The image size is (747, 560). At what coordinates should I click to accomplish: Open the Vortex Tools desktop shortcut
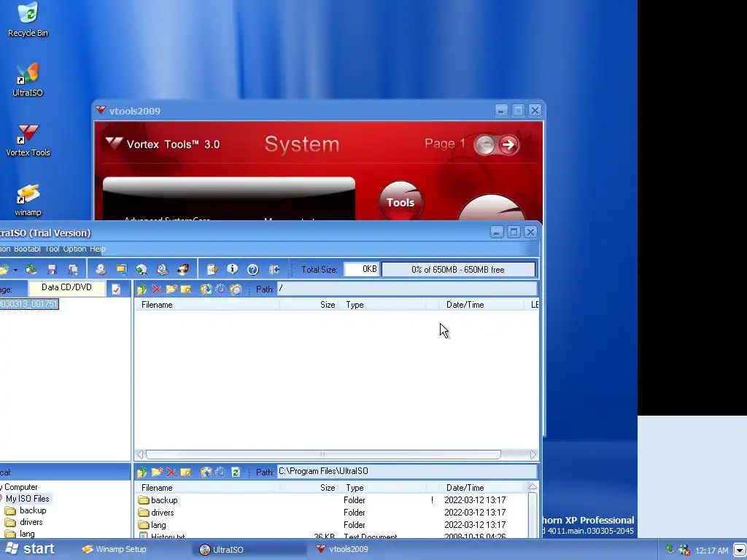click(28, 140)
